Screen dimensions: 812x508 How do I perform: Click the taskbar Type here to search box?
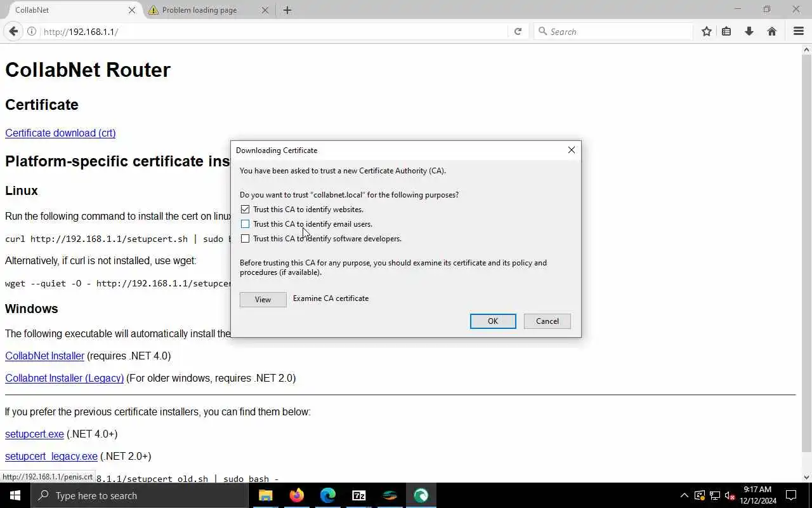[140, 495]
